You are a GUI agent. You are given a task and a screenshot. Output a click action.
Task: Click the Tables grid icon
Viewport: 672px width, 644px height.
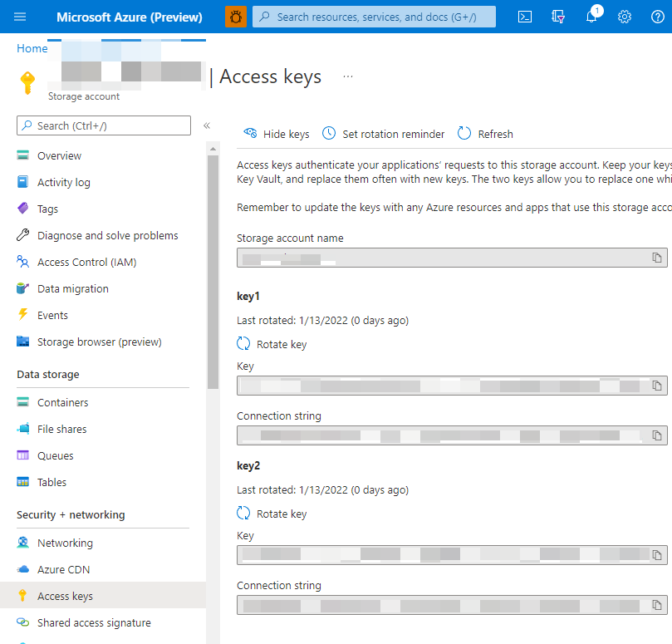coord(22,482)
